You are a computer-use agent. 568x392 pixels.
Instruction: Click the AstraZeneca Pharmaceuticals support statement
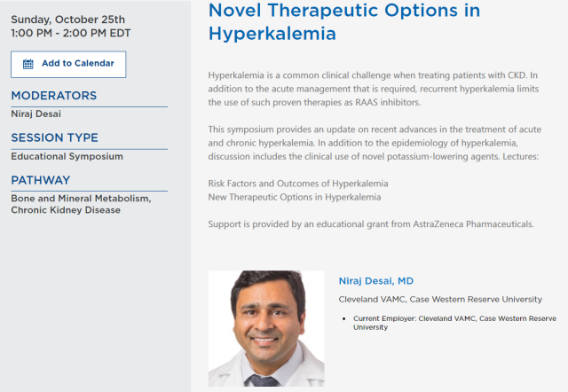[371, 224]
